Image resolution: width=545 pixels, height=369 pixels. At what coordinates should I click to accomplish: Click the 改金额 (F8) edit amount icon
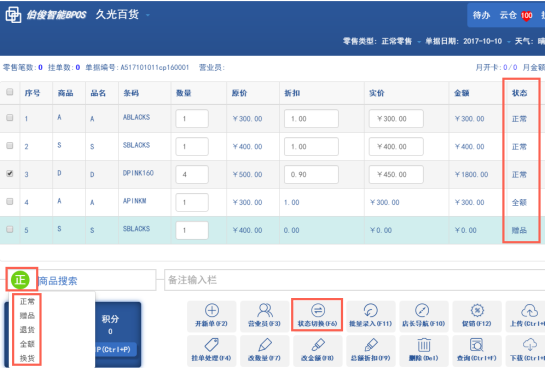pyautogui.click(x=318, y=345)
